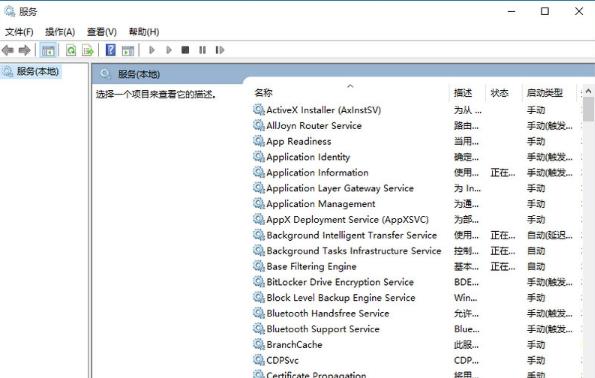
Task: Select Application Information service
Action: coord(317,173)
